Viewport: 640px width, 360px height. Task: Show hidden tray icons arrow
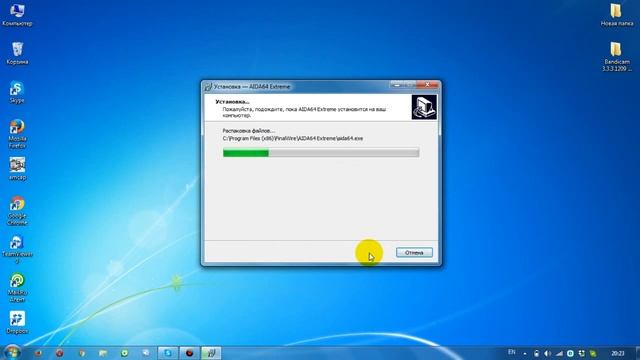point(525,354)
